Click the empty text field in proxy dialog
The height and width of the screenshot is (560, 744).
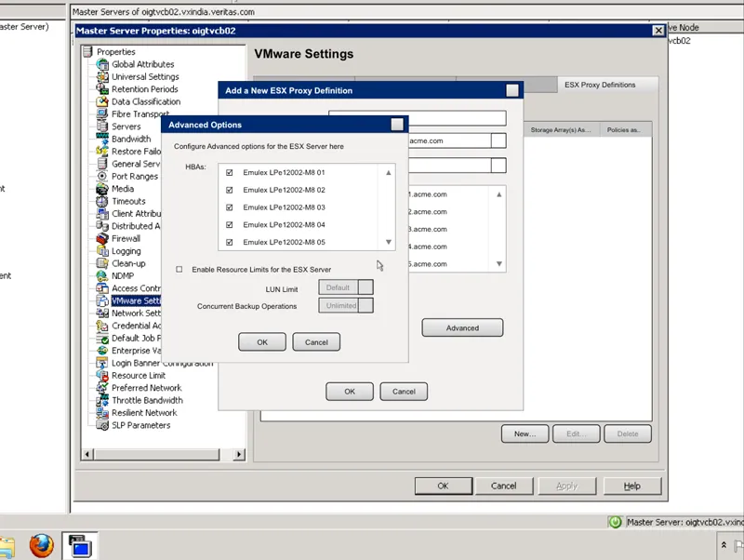417,118
